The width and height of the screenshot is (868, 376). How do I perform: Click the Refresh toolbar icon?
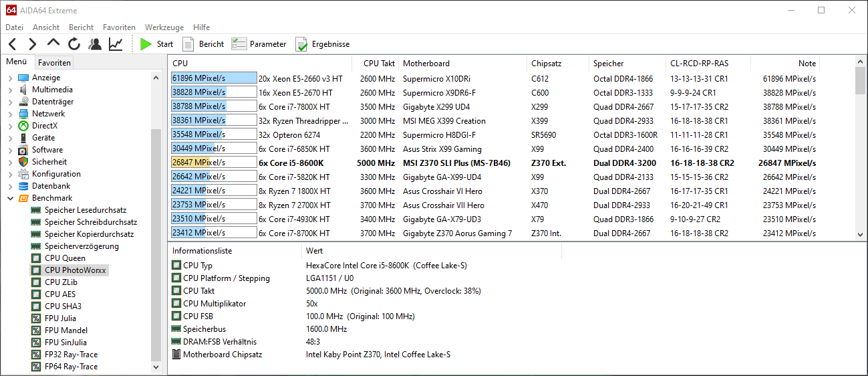tap(74, 44)
